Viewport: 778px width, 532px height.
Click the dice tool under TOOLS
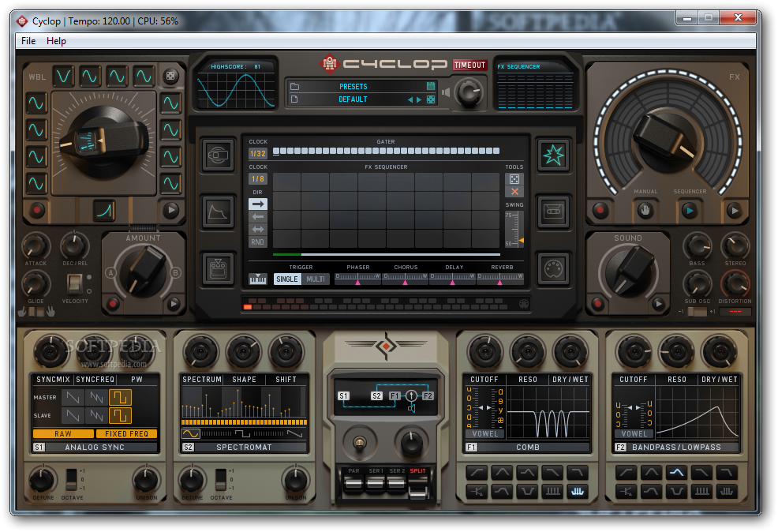click(514, 179)
